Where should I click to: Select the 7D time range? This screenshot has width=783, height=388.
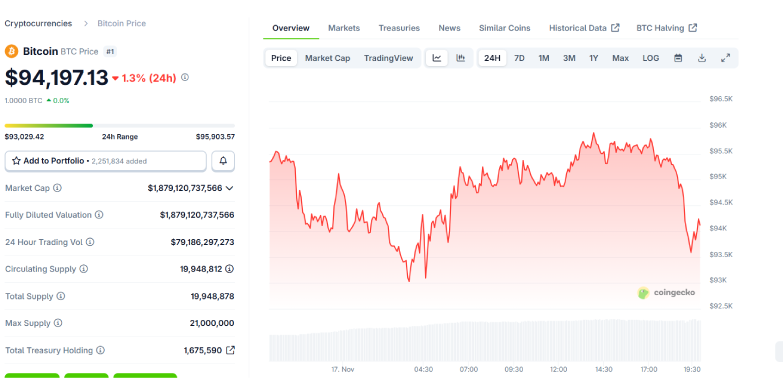point(519,58)
